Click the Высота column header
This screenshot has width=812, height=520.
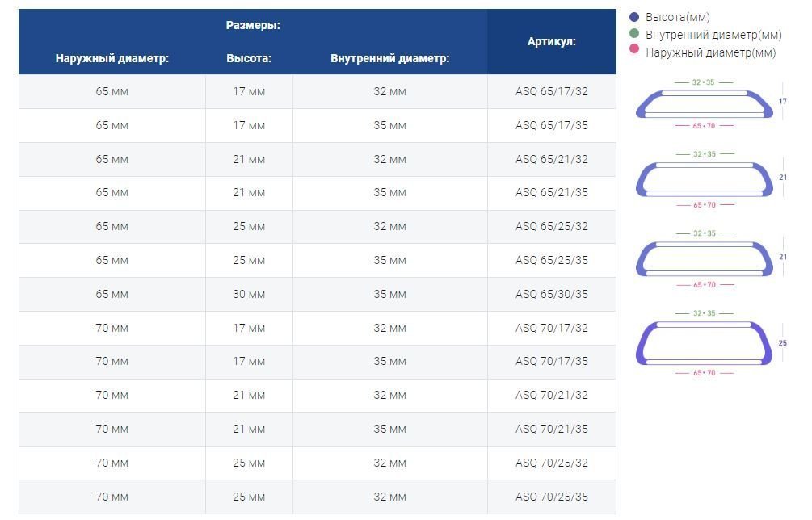(x=249, y=58)
